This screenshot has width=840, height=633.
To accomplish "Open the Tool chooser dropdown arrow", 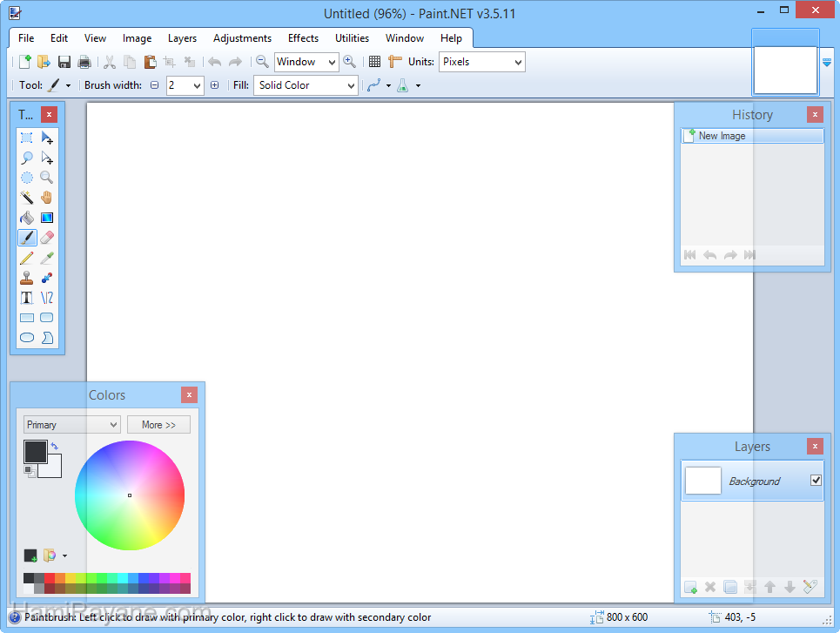I will pos(68,85).
